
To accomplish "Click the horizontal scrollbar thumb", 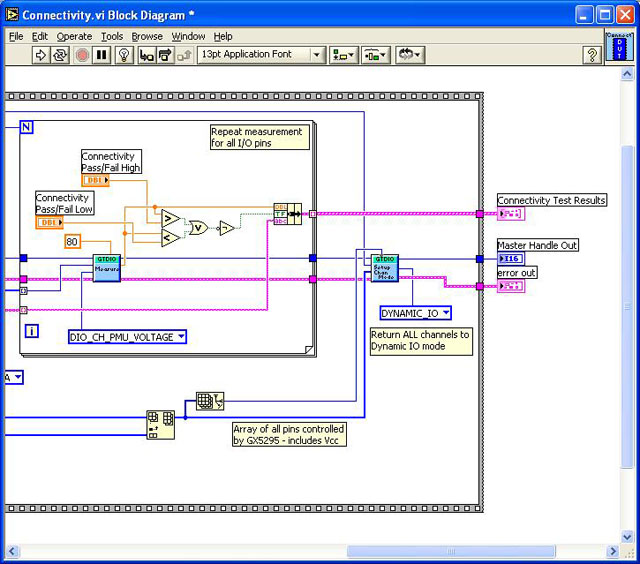I will coord(451,551).
